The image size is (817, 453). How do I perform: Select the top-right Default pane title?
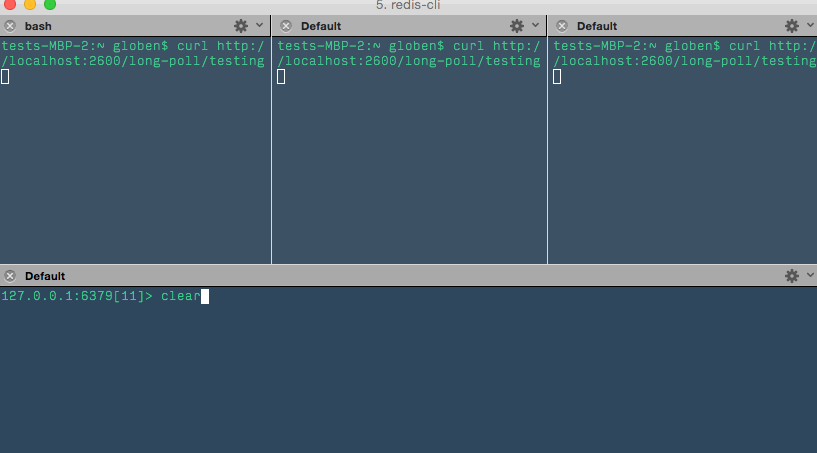point(597,26)
